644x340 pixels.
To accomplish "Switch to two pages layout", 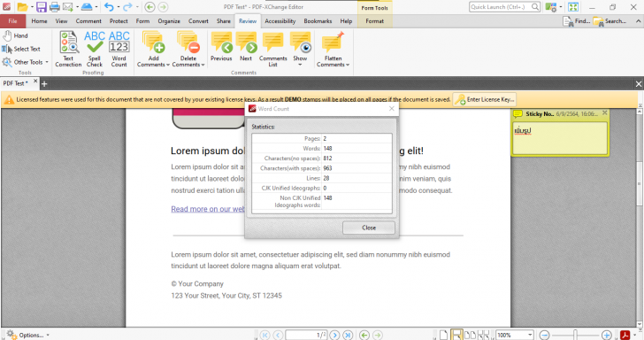I will pos(470,335).
